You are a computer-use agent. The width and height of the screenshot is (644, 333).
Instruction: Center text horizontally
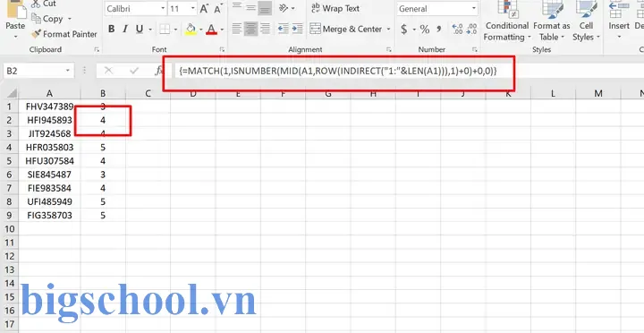tap(251, 29)
